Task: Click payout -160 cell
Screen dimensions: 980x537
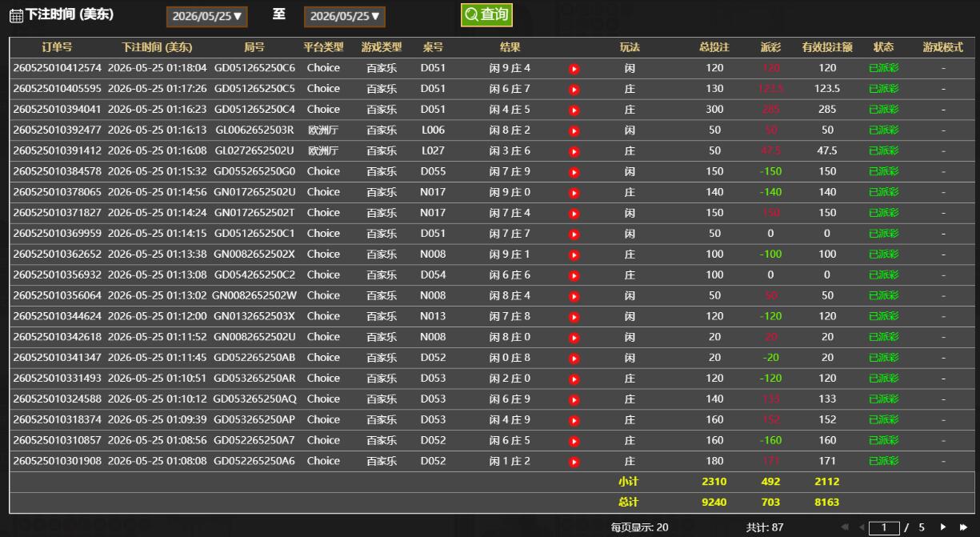Action: coord(770,441)
